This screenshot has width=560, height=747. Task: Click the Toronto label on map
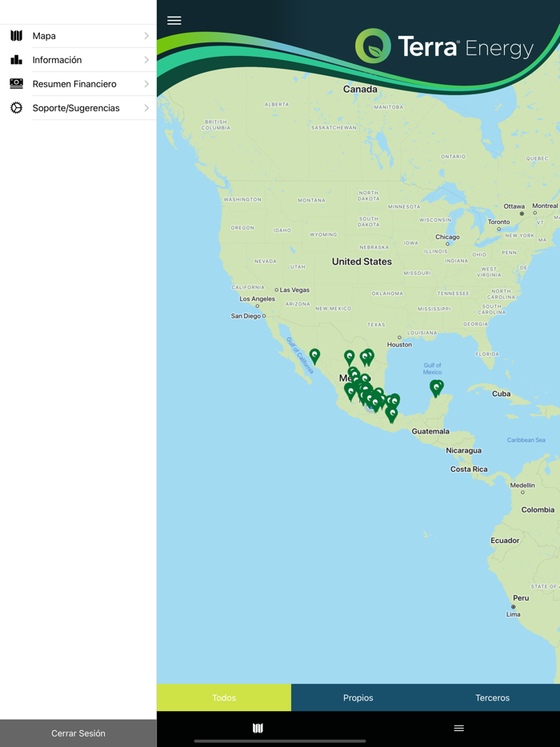(499, 222)
